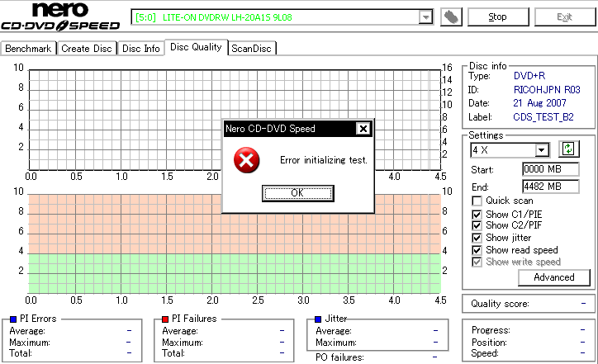Click the PI Errors group title
The height and width of the screenshot is (364, 598).
click(38, 319)
